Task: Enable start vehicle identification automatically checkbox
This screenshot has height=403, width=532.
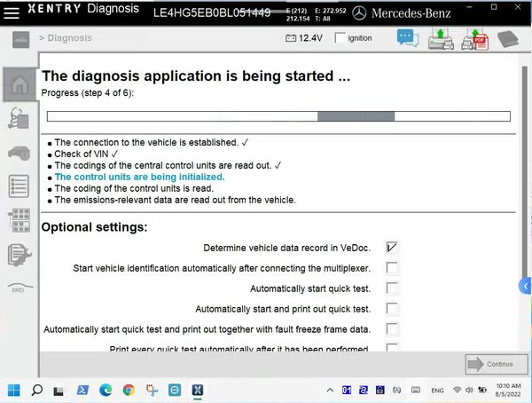Action: [x=392, y=268]
